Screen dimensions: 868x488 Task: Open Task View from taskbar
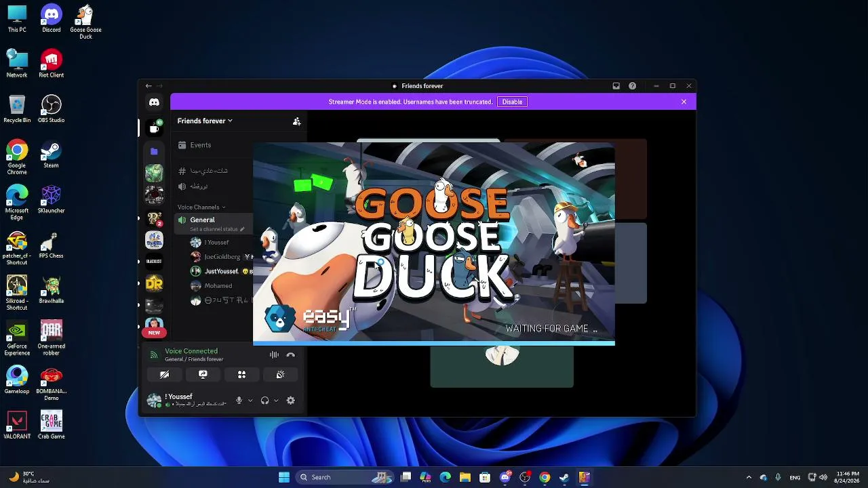406,477
